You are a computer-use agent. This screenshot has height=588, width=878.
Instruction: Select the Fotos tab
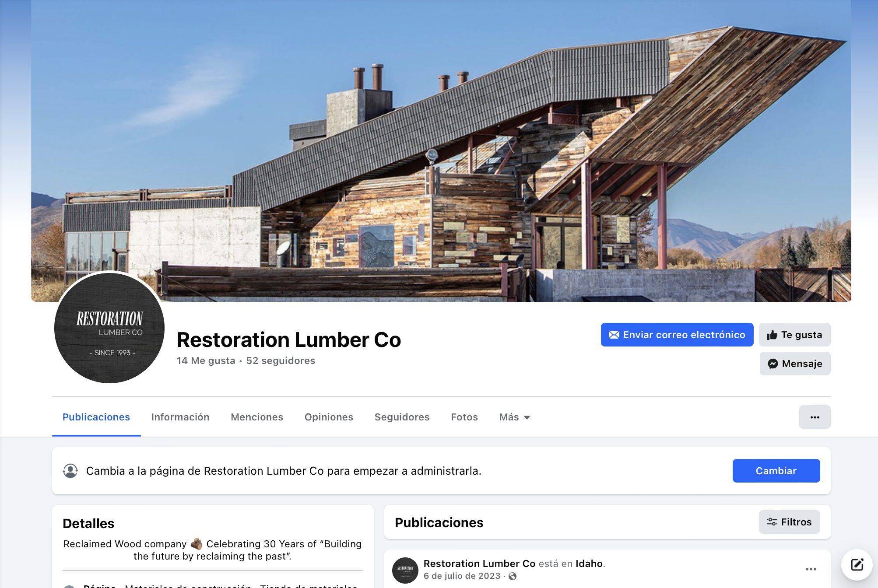point(464,417)
